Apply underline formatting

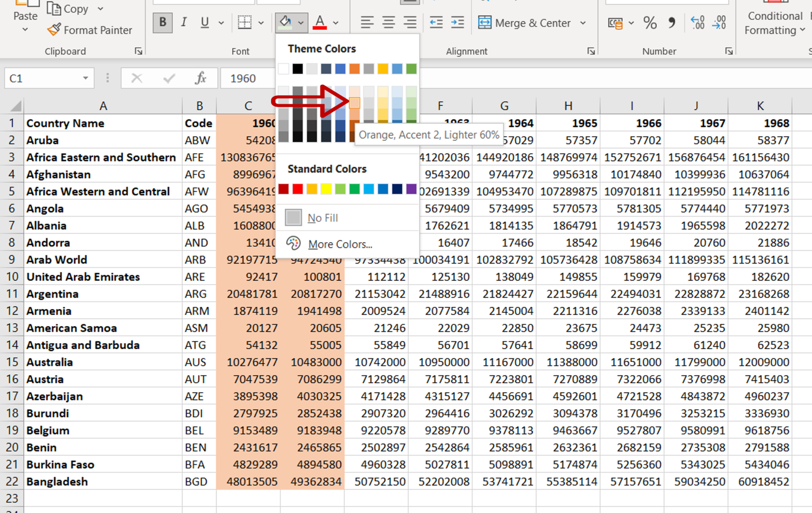(x=205, y=23)
